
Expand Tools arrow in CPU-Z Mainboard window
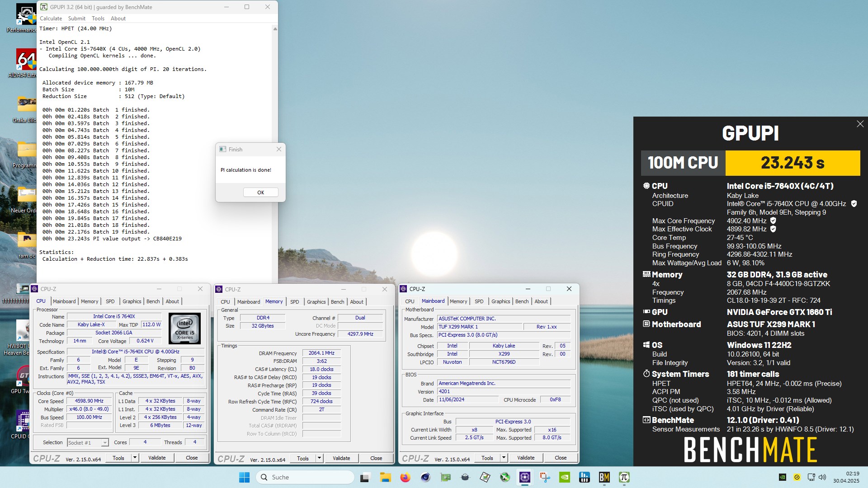click(504, 458)
